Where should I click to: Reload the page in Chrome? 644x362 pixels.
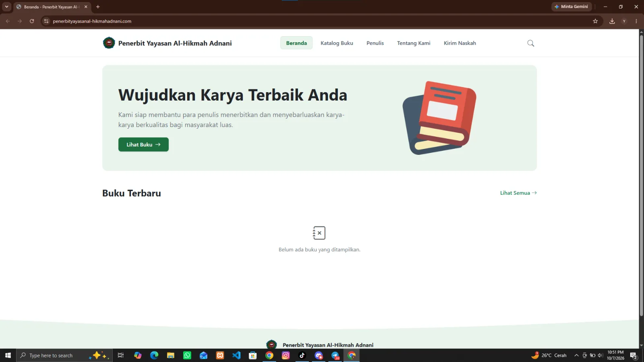pyautogui.click(x=32, y=21)
